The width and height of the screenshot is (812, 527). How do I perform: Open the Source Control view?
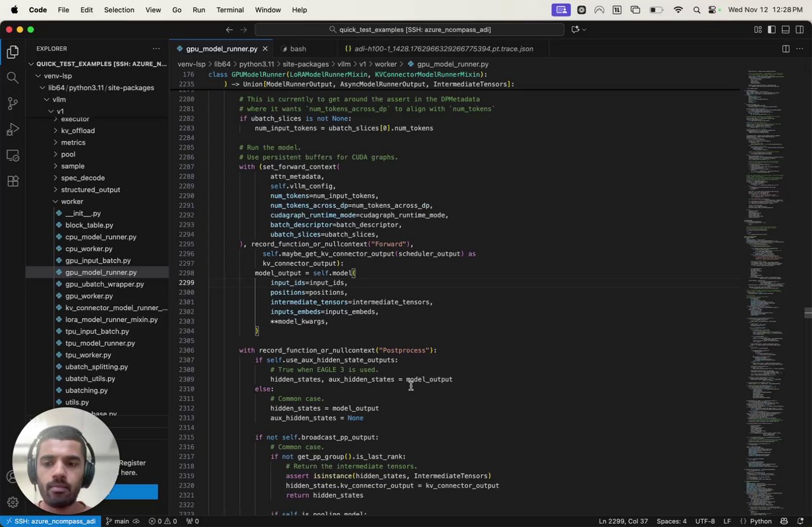[13, 103]
